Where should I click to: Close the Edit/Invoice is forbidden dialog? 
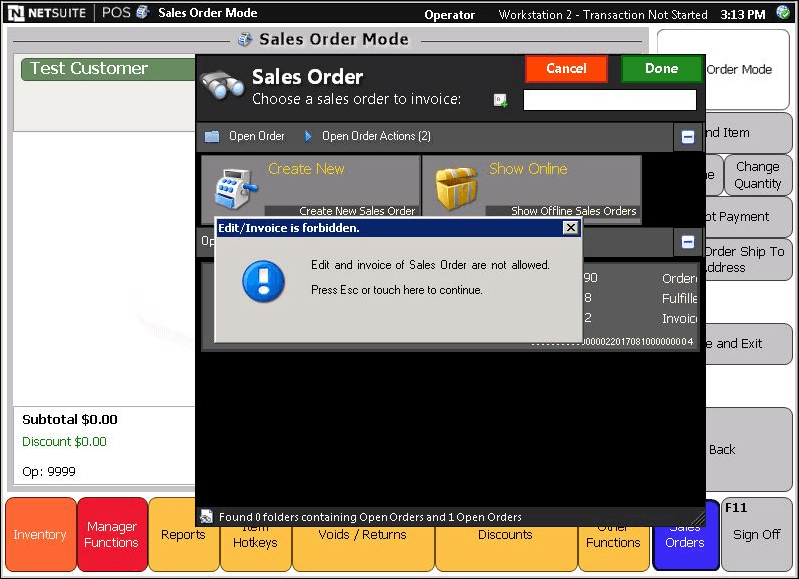tap(570, 228)
